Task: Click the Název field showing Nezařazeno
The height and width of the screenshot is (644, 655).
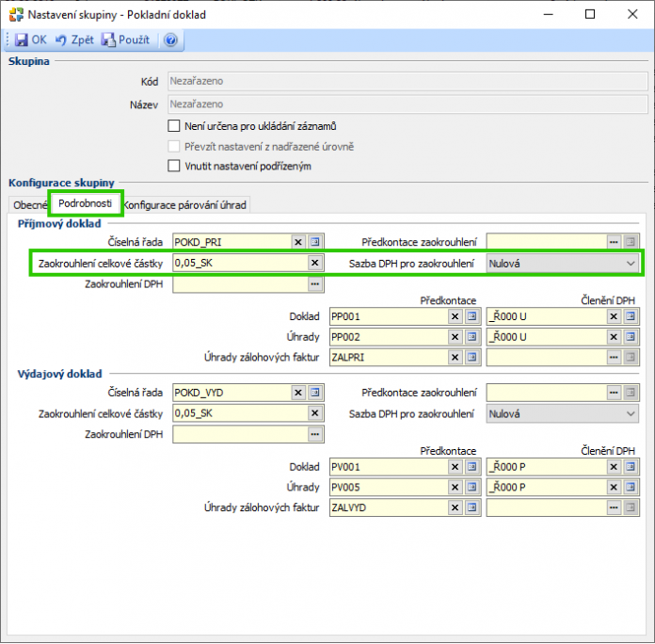Action: pyautogui.click(x=407, y=105)
